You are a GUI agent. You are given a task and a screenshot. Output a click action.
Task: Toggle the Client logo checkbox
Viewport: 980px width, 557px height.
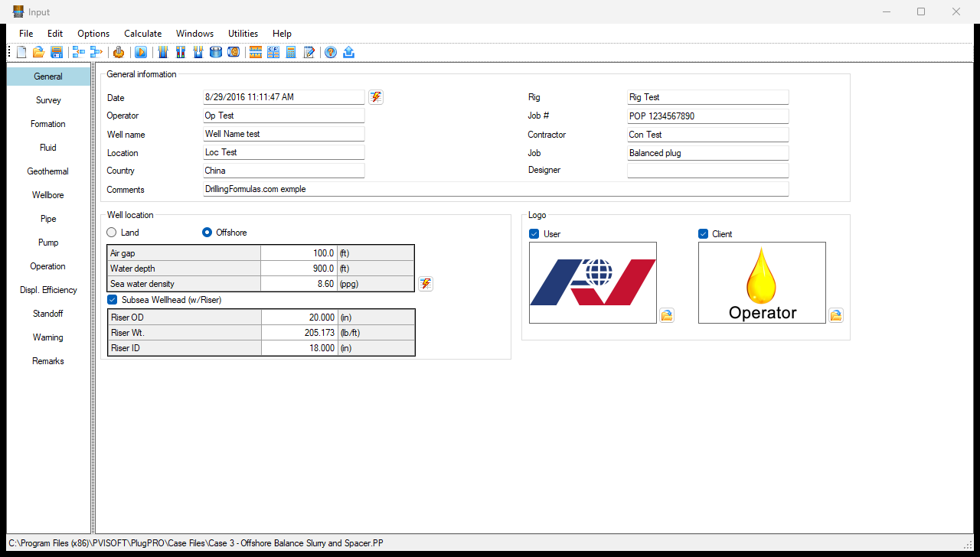[x=704, y=234]
